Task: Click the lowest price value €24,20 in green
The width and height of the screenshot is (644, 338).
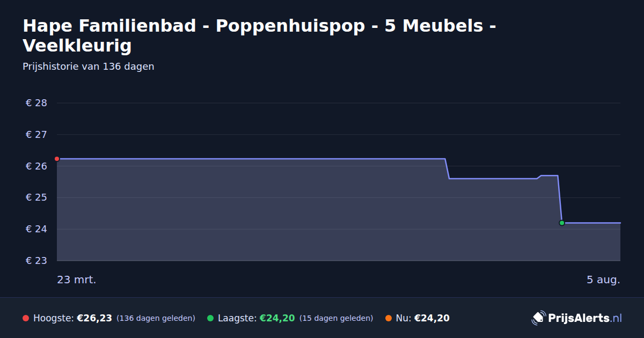Action: [277, 318]
